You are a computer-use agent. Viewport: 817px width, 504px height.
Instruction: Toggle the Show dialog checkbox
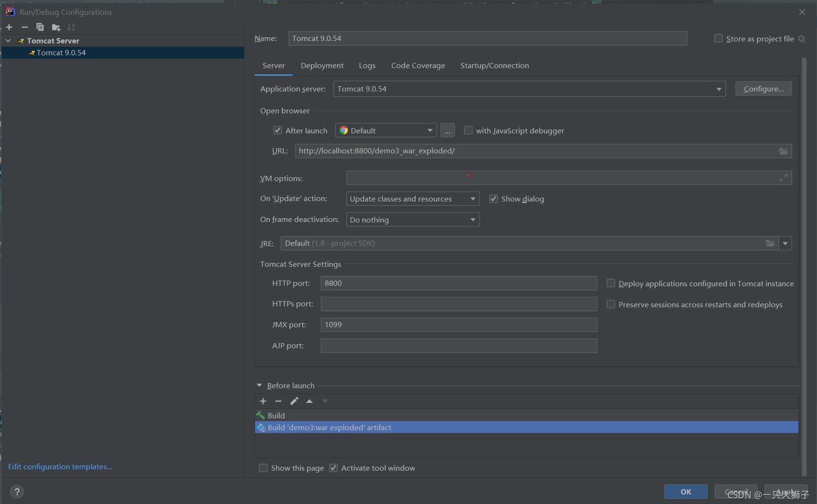493,199
